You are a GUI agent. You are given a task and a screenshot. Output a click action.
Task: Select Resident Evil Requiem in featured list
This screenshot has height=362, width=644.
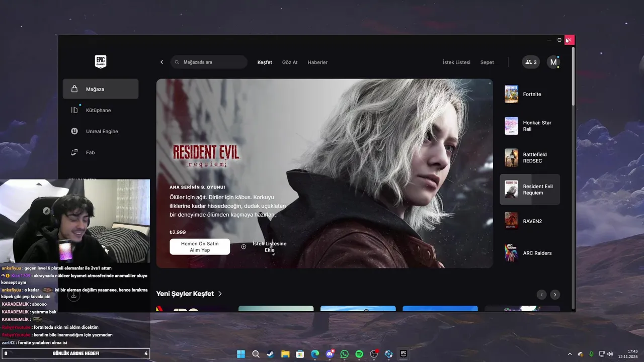[530, 190]
